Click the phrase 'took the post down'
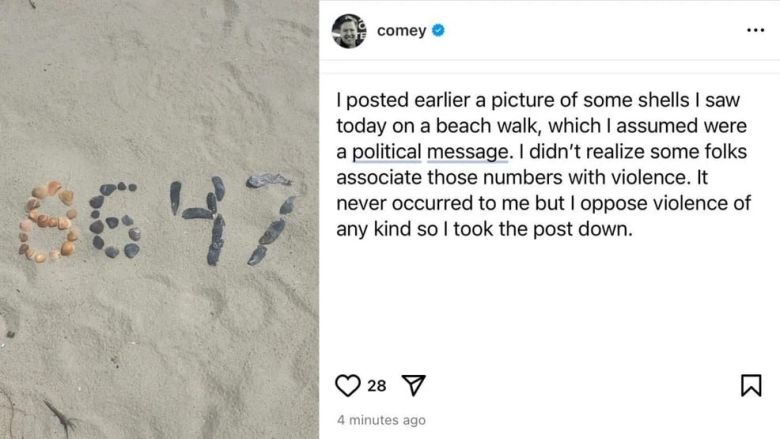Viewport: 780px width, 439px height. [x=562, y=227]
